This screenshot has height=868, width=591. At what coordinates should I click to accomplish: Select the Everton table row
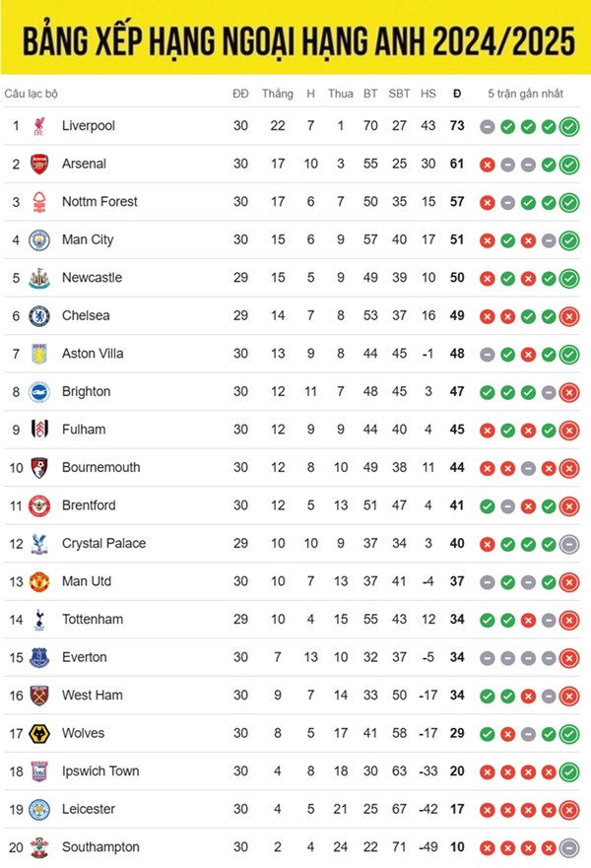[295, 657]
